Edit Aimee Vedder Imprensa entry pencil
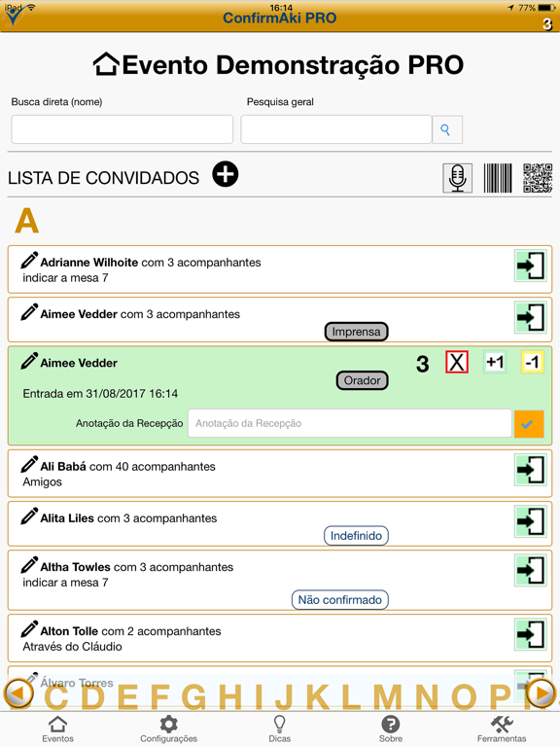 [29, 312]
